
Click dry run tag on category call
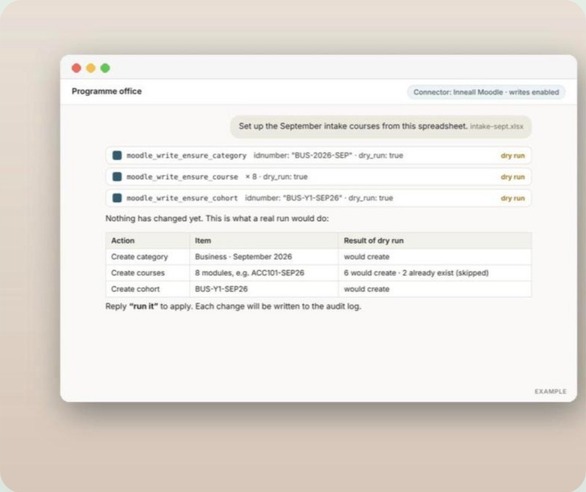(x=513, y=156)
